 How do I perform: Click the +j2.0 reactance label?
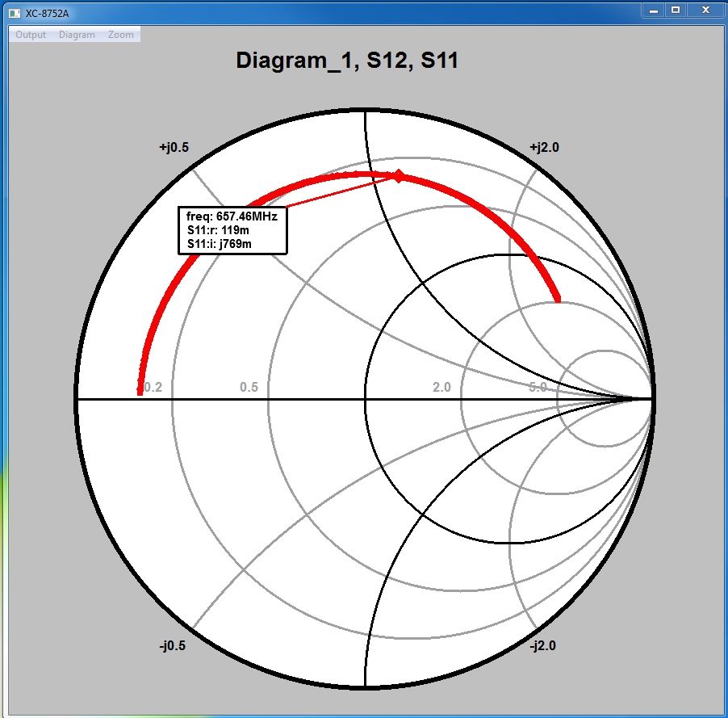click(544, 147)
